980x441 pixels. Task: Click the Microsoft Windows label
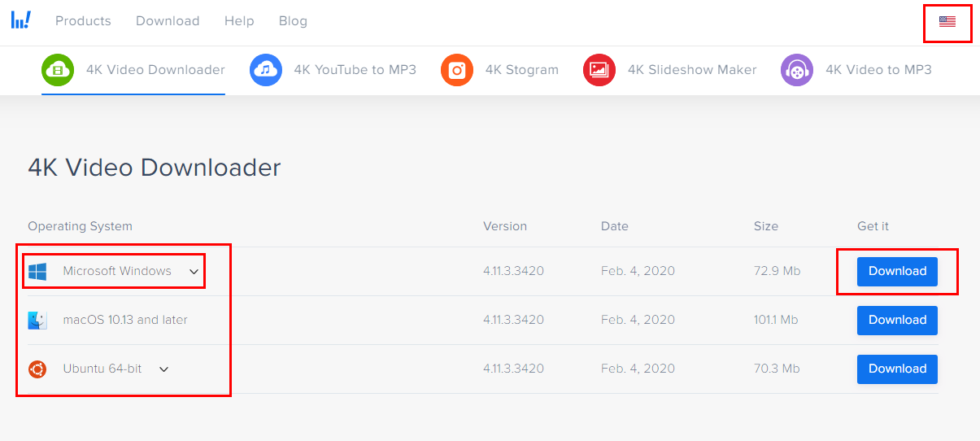117,272
